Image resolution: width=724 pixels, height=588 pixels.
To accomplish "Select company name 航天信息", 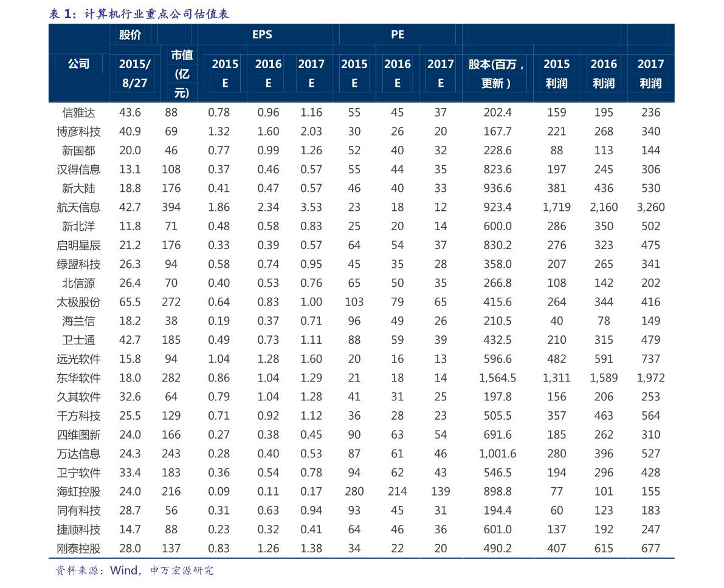I will click(78, 207).
